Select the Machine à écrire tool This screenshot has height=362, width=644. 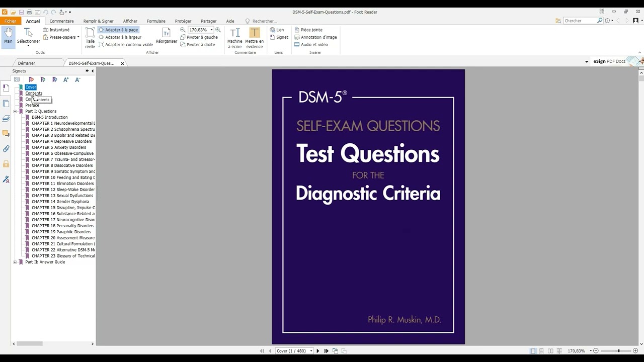click(234, 38)
